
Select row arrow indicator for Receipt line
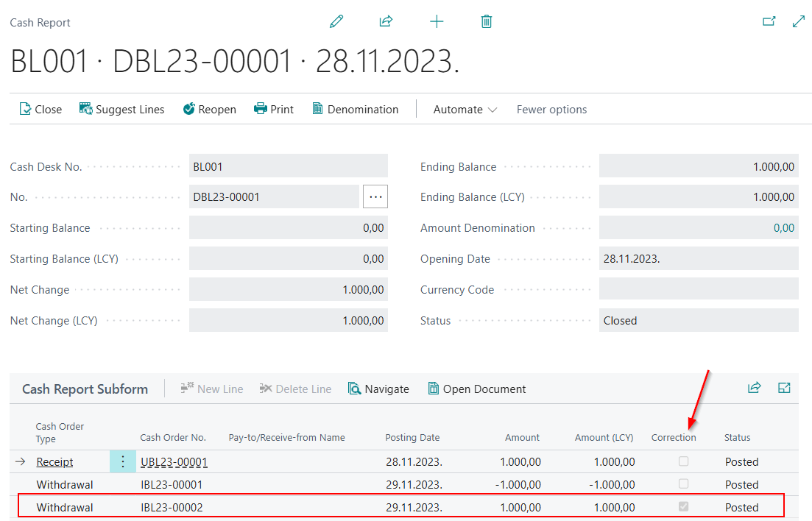(x=20, y=461)
